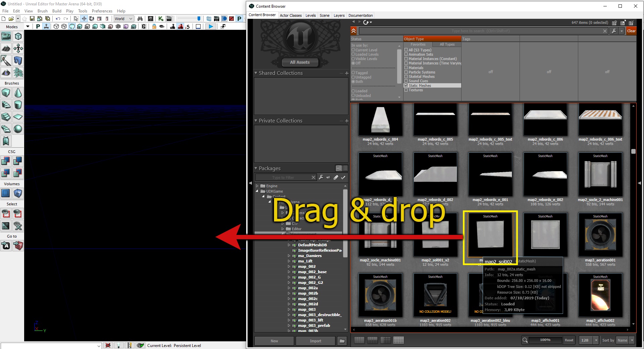Image resolution: width=644 pixels, height=349 pixels.
Task: Activate Terrain editing mode mountain icon
Action: pos(6,48)
